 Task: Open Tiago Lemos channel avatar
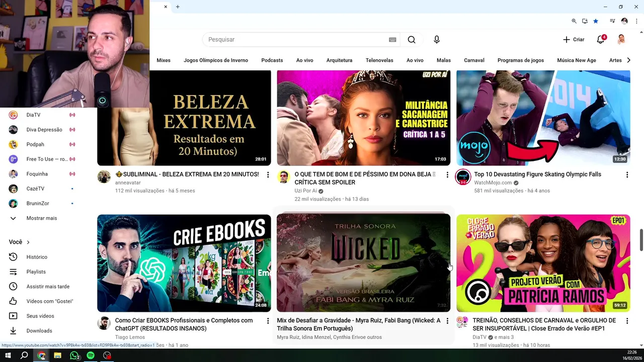click(104, 323)
